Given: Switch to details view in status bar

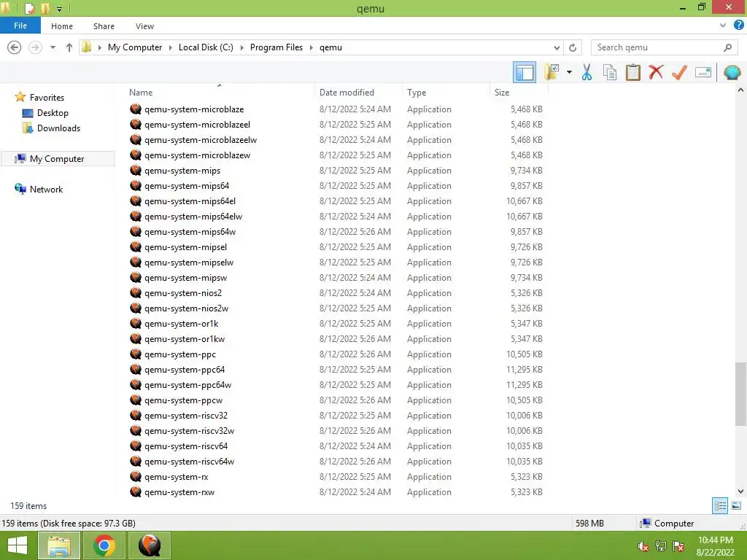Looking at the screenshot, I should (x=720, y=505).
